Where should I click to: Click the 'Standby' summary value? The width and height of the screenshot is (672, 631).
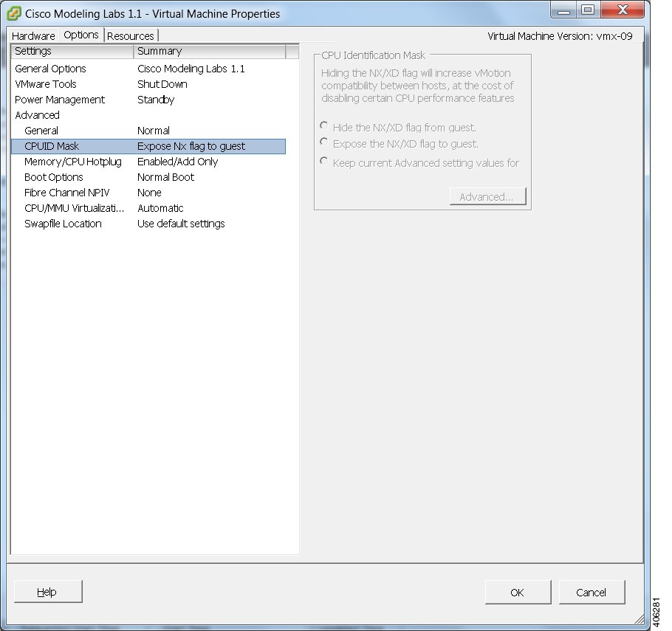156,100
